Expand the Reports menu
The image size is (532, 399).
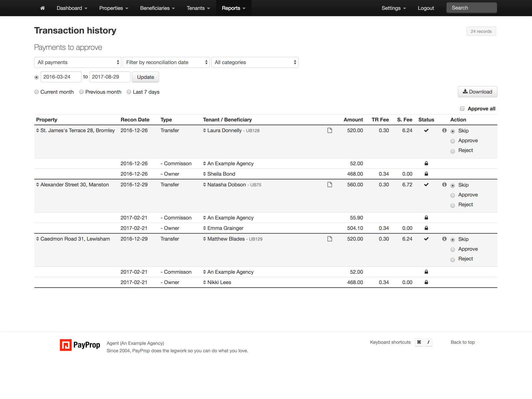(x=233, y=8)
